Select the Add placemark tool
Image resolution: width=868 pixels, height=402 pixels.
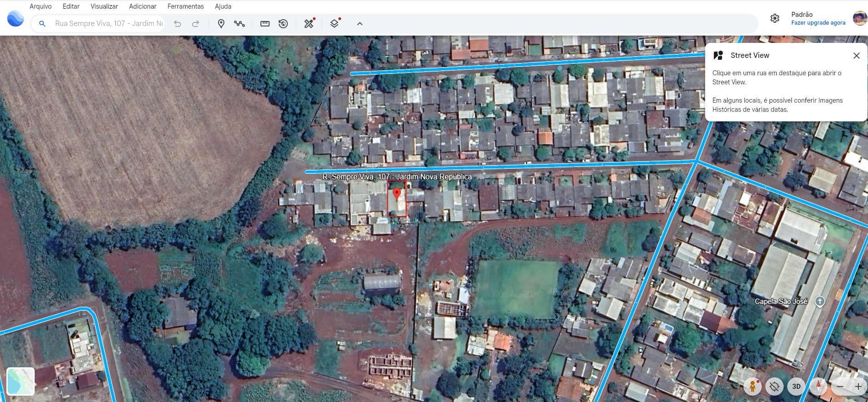[x=221, y=24]
